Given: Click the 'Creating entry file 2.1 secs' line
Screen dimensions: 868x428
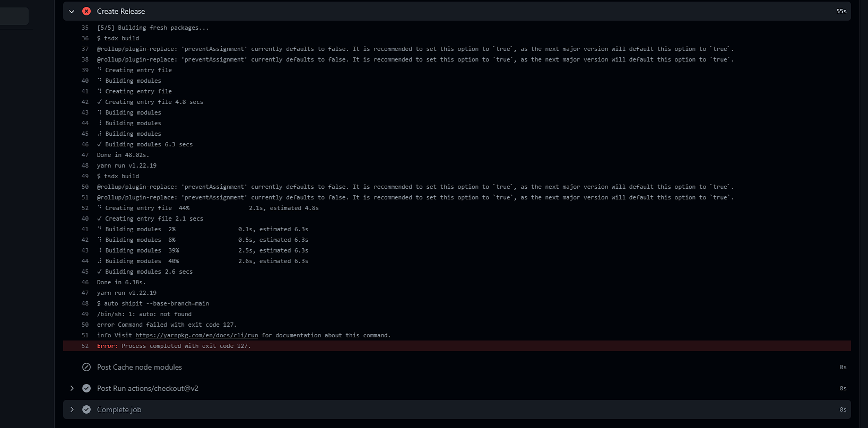Looking at the screenshot, I should point(150,219).
